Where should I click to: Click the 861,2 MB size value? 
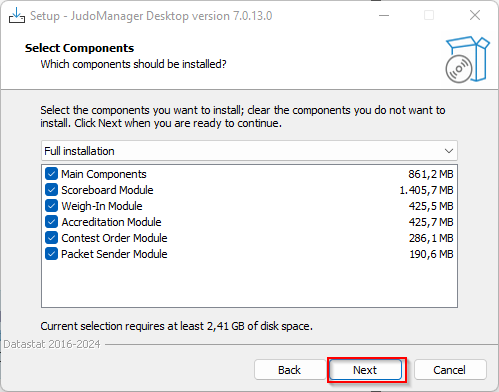pos(431,174)
